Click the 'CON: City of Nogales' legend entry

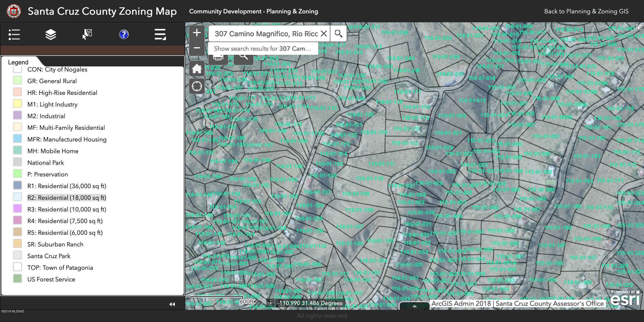pos(57,69)
